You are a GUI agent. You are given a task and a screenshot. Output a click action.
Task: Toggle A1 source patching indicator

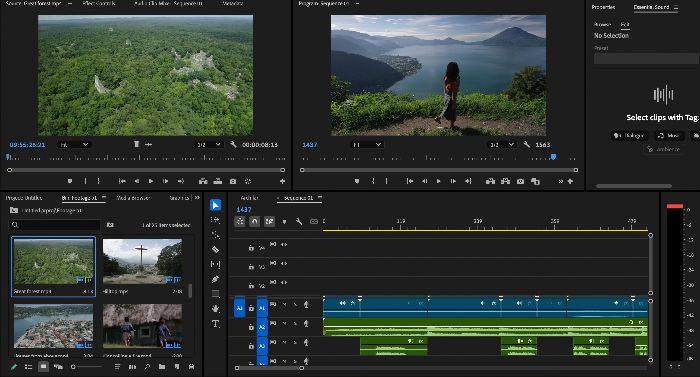239,308
